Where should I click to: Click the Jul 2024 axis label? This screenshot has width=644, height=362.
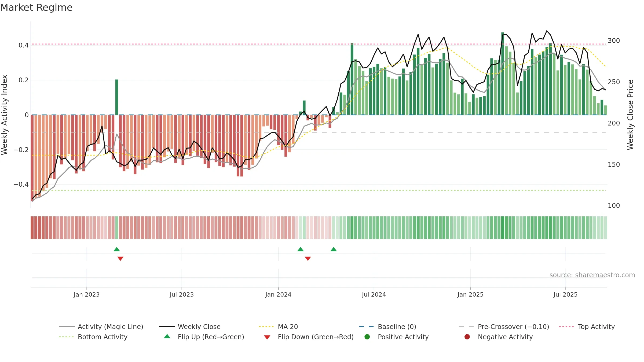(374, 295)
